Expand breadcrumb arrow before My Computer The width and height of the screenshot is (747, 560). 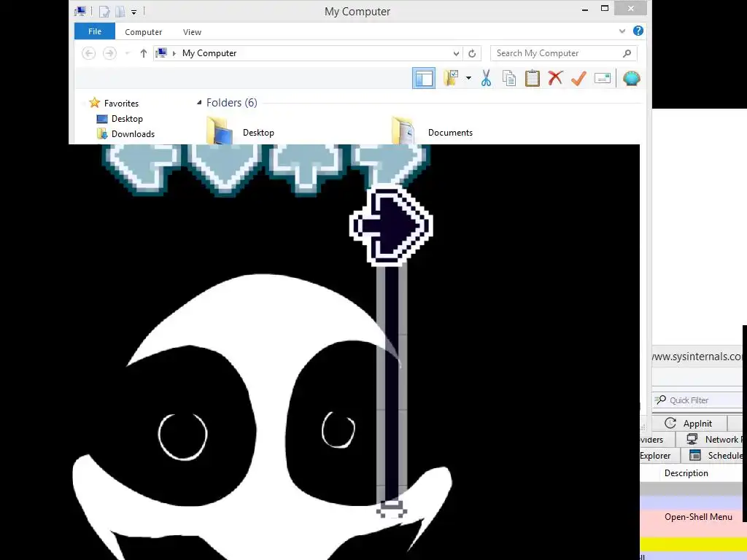click(174, 53)
